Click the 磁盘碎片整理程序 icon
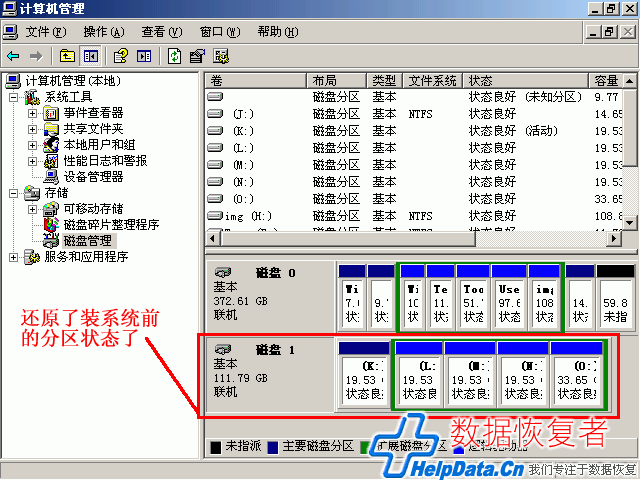 click(51, 224)
